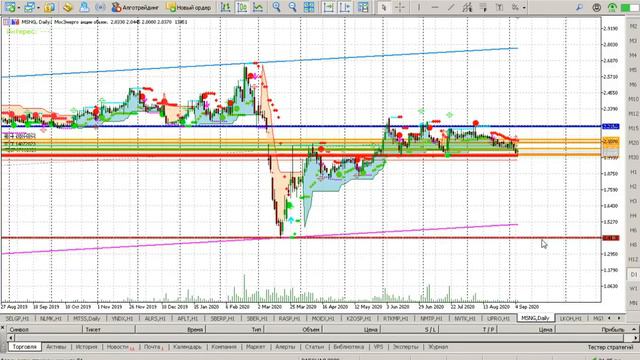Expand dropdown arrow beside new chart icon
640x360 pixels.
[x=19, y=7]
